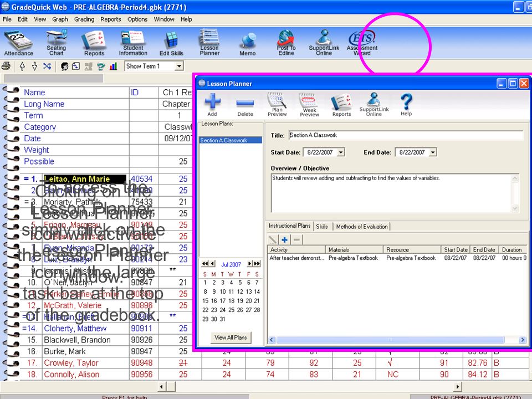532x399 pixels.
Task: Remove instructional activity with small minus button
Action: pyautogui.click(x=296, y=240)
